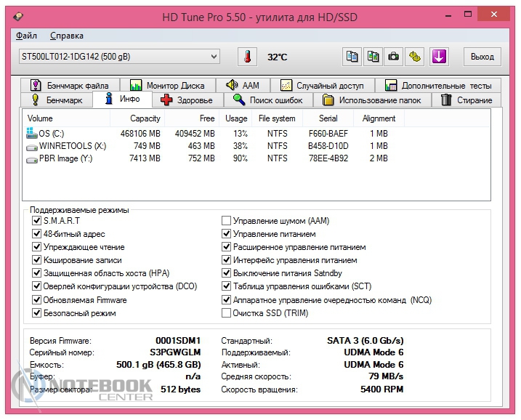Click the PBR Image (Y:) drive icon
The image size is (521, 420).
[31, 159]
